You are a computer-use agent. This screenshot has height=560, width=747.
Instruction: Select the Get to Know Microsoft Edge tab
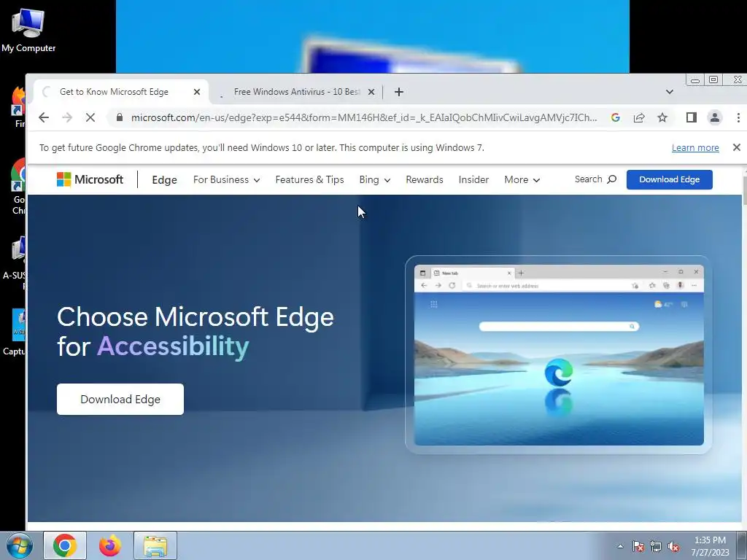pyautogui.click(x=114, y=92)
